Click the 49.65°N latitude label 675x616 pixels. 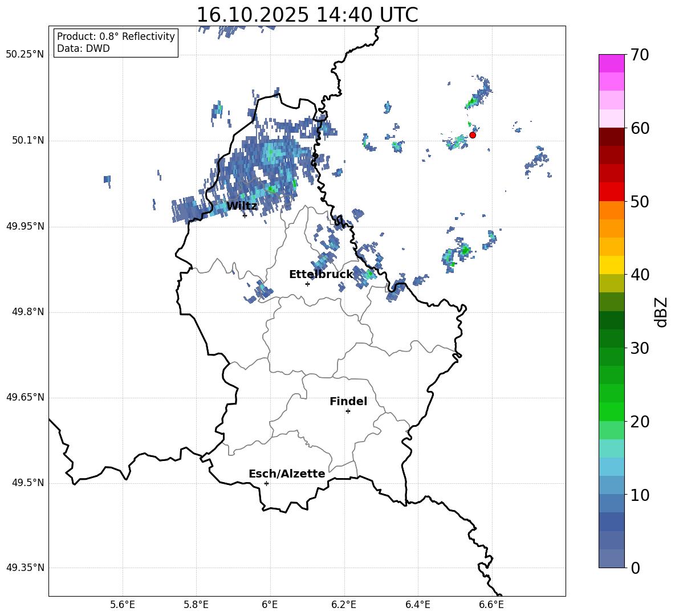point(25,398)
